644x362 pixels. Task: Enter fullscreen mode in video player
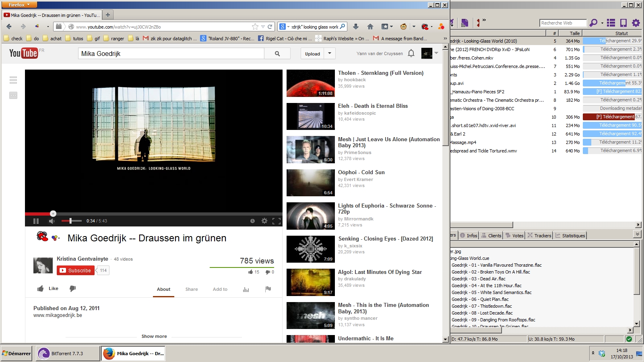tap(277, 221)
